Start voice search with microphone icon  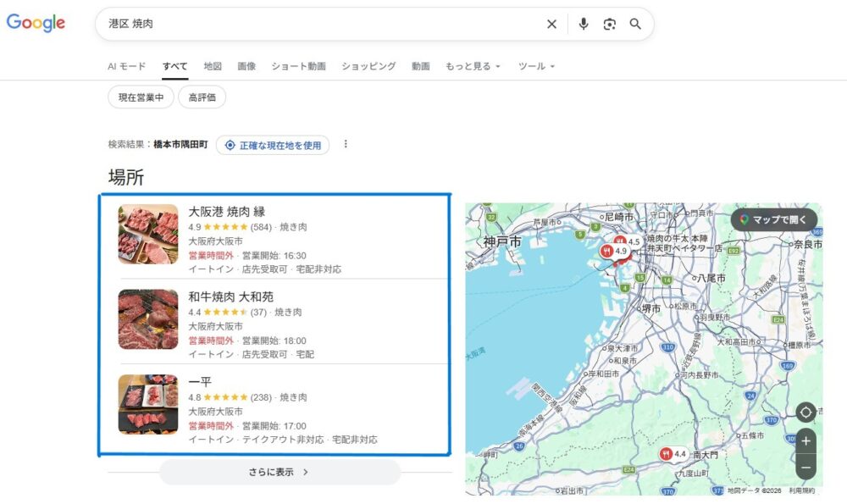584,25
